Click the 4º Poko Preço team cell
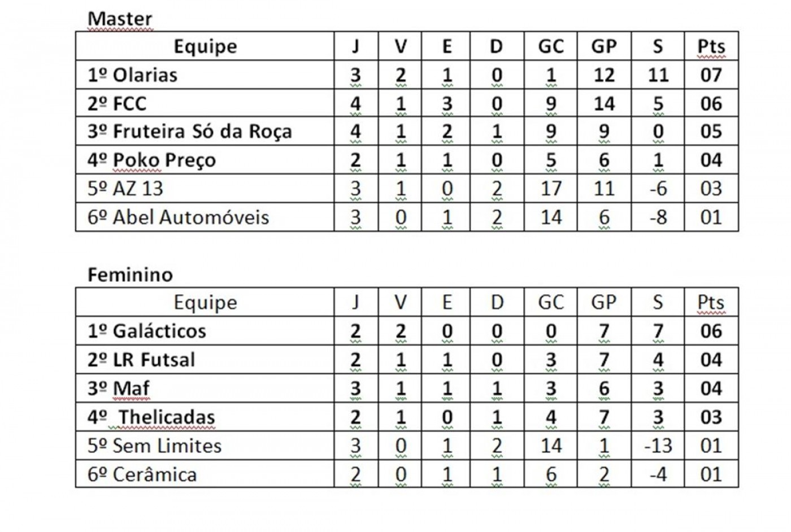This screenshot has height=532, width=791. (x=151, y=160)
